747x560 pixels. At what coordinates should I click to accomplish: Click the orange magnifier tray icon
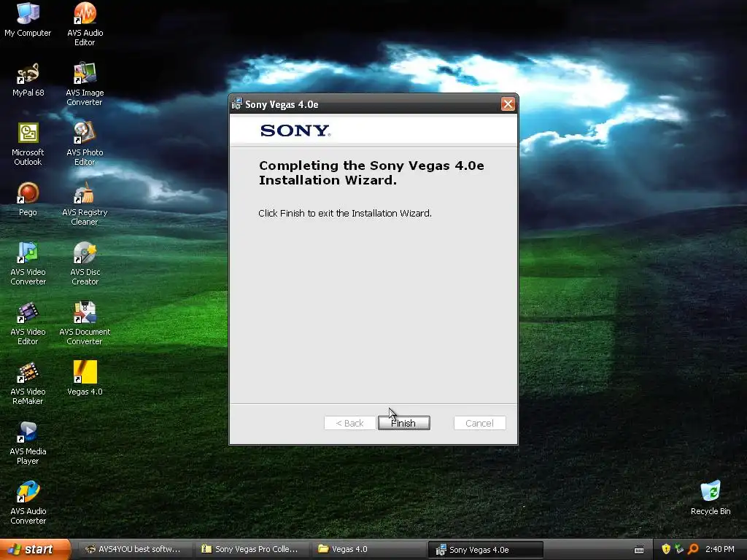click(x=693, y=549)
